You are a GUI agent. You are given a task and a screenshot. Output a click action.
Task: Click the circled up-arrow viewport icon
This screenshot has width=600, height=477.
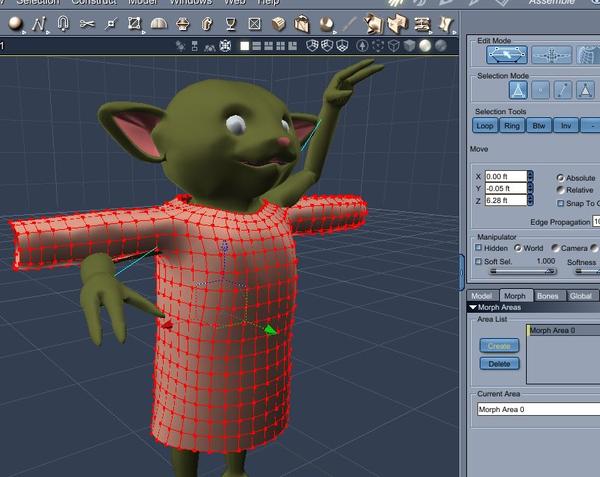pyautogui.click(x=362, y=46)
